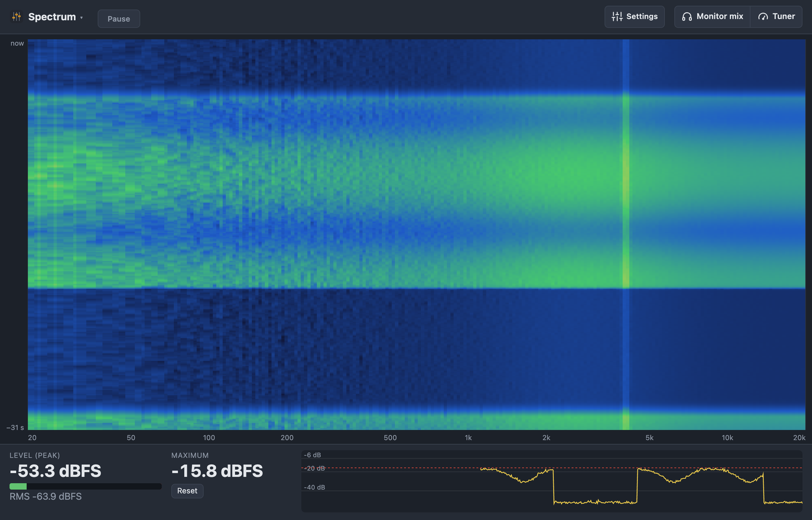Screen dimensions: 812x520
Task: Click the 1k frequency axis label
Action: [x=468, y=438]
